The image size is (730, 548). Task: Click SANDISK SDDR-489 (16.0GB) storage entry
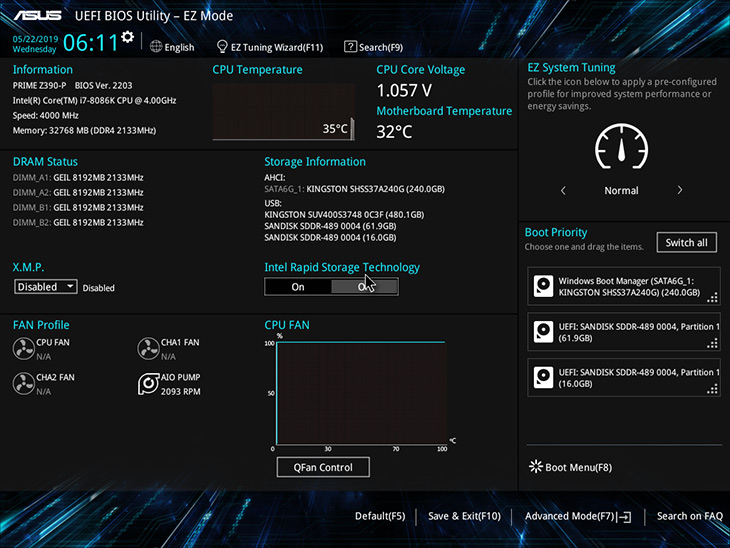click(330, 237)
